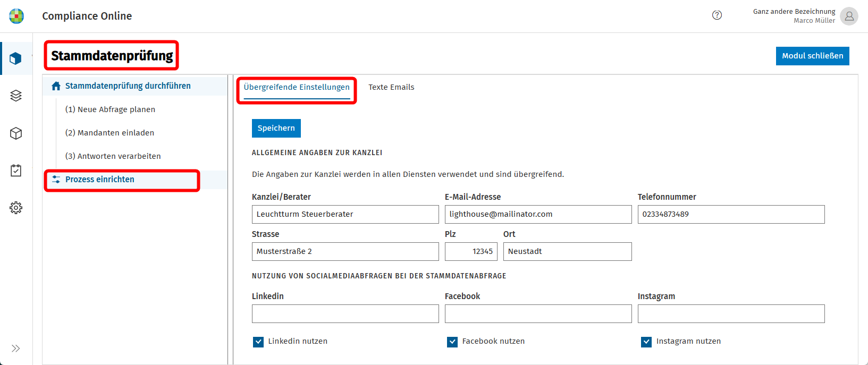The height and width of the screenshot is (365, 868).
Task: Uncheck the Facebook nutzen checkbox
Action: pyautogui.click(x=452, y=342)
